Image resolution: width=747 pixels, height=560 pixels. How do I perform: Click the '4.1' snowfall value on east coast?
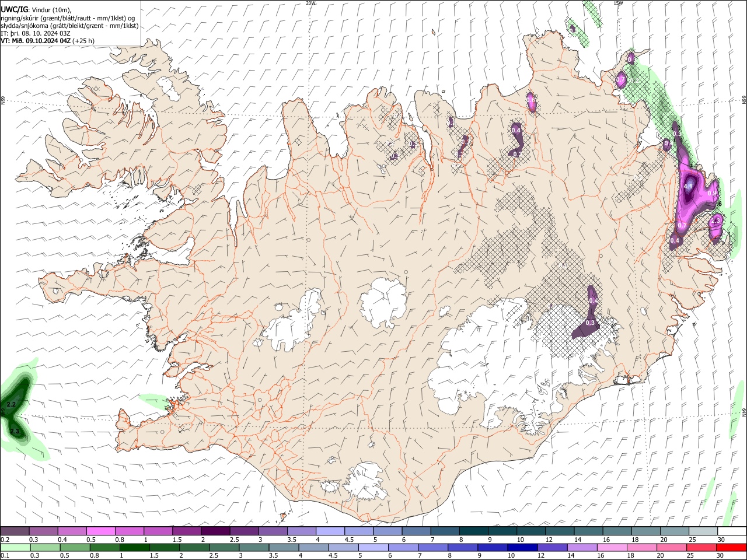point(687,186)
